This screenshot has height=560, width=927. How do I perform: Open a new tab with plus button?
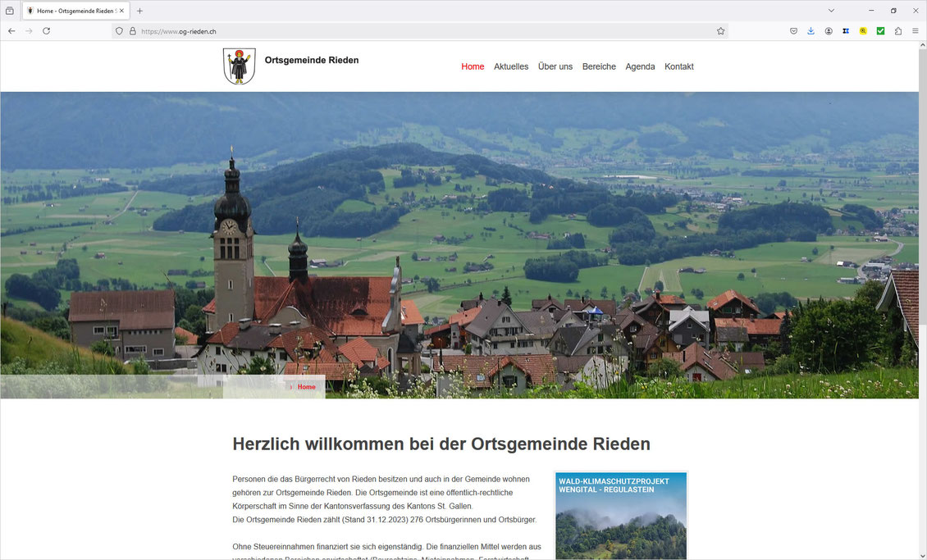[x=139, y=11]
